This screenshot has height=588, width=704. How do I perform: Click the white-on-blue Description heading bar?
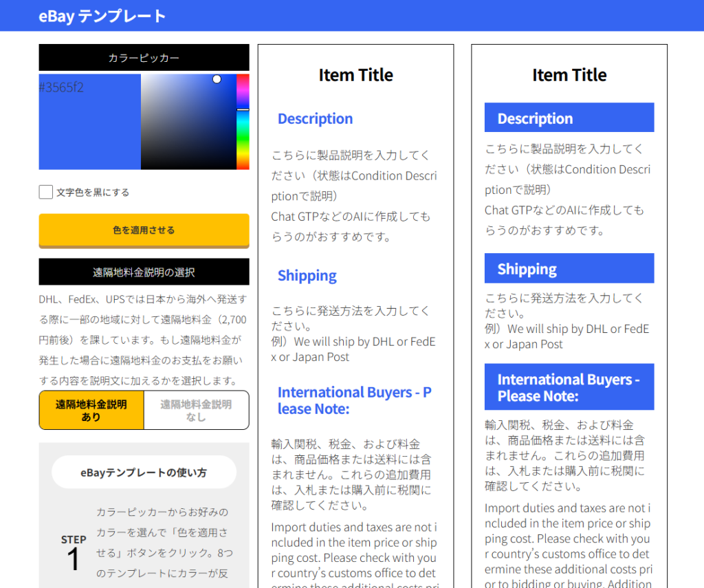coord(569,118)
